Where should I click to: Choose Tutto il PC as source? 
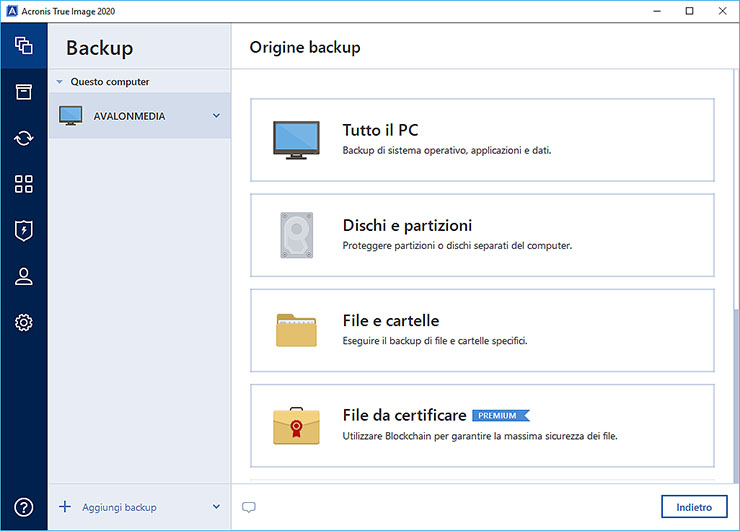(482, 140)
